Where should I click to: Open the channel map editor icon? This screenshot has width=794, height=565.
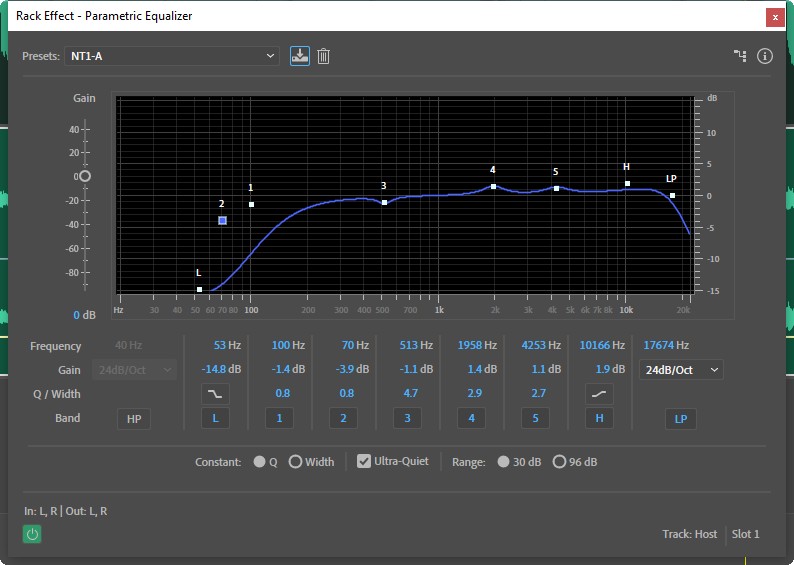(740, 56)
